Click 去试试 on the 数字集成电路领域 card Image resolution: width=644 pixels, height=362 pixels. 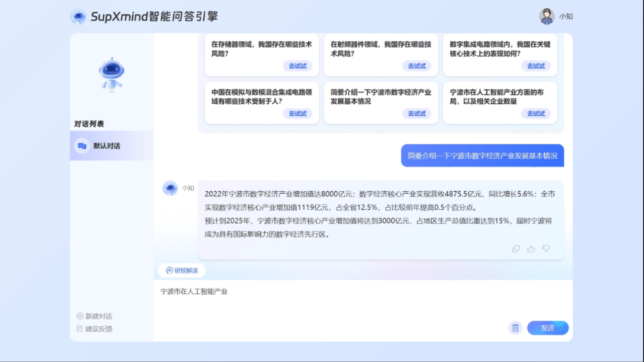tap(535, 66)
